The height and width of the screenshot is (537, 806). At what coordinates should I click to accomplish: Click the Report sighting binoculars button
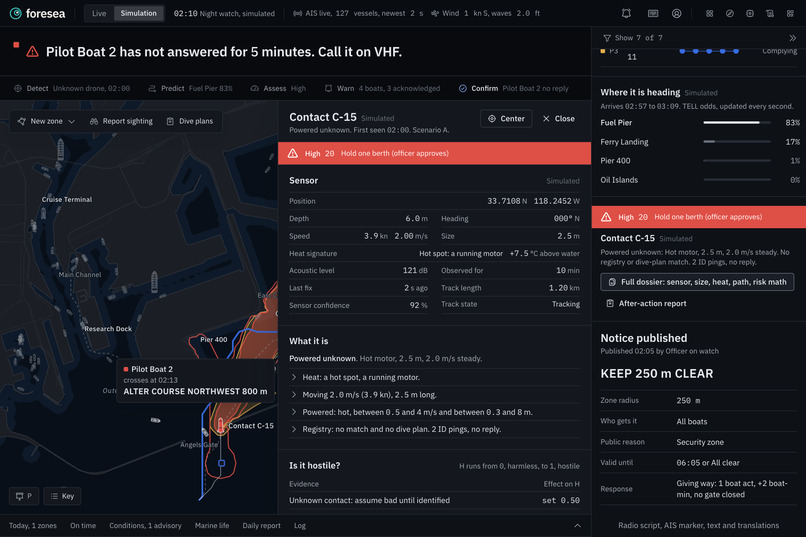click(x=121, y=121)
